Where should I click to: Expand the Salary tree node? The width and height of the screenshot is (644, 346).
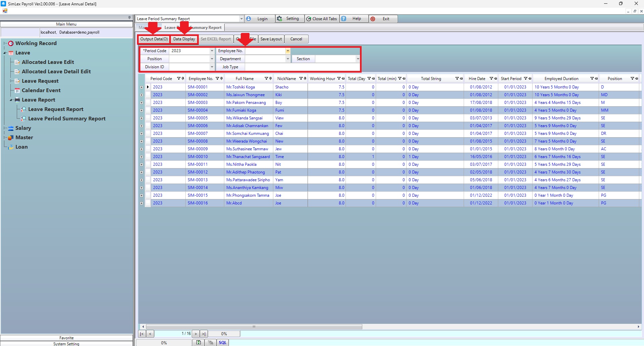pos(5,128)
